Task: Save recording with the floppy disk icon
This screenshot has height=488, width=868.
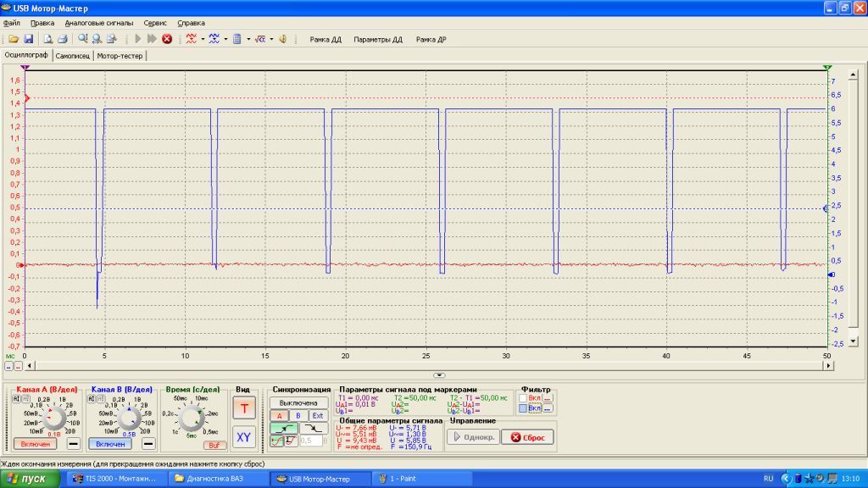Action: (x=28, y=39)
